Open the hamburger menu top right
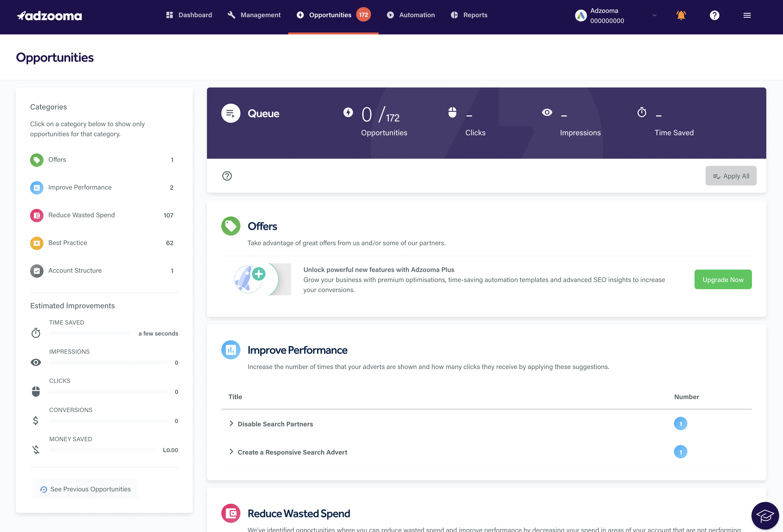The image size is (783, 532). coord(747,15)
